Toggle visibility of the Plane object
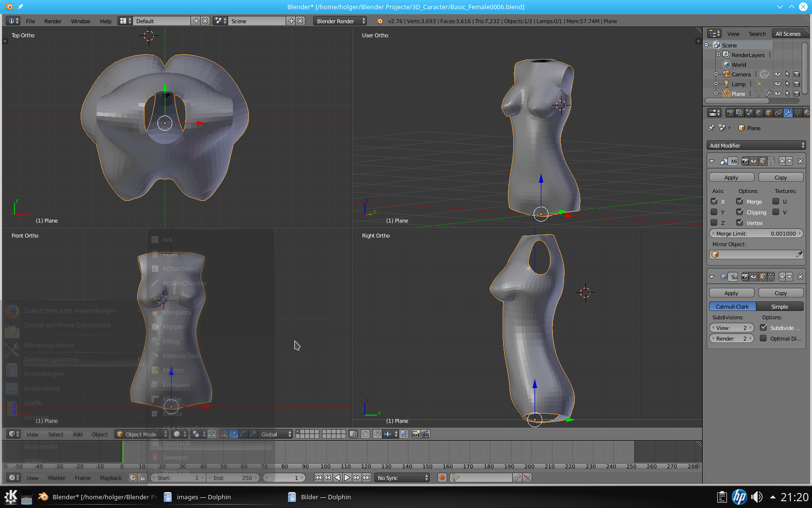 point(778,93)
